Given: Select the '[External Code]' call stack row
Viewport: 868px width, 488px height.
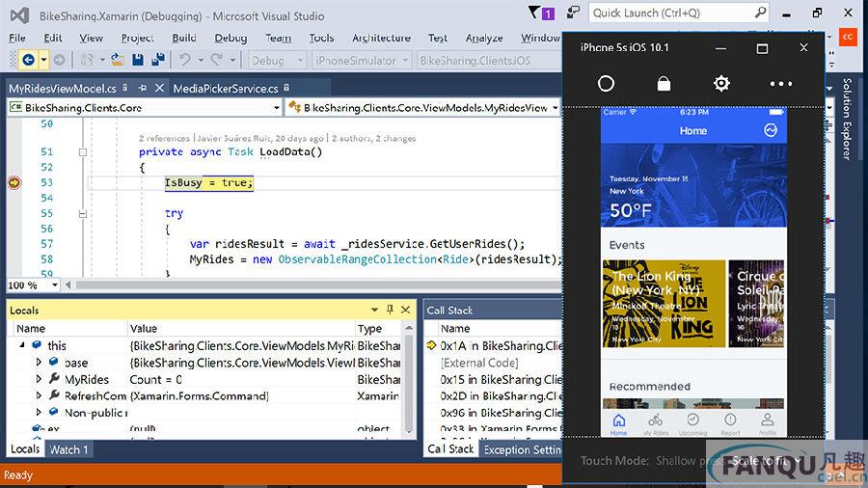Looking at the screenshot, I should (x=479, y=363).
